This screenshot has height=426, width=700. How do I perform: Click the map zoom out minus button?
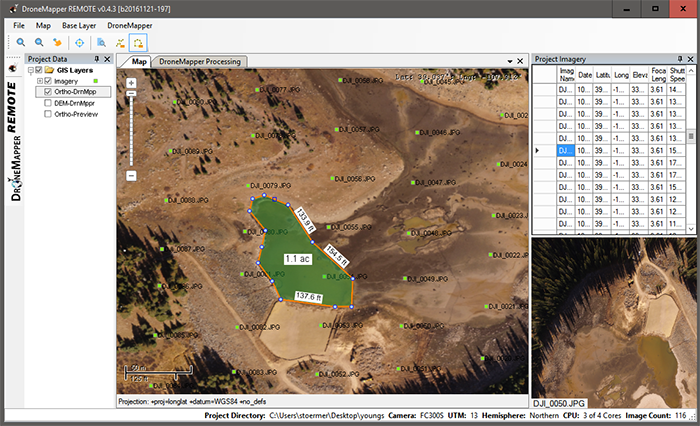point(131,176)
